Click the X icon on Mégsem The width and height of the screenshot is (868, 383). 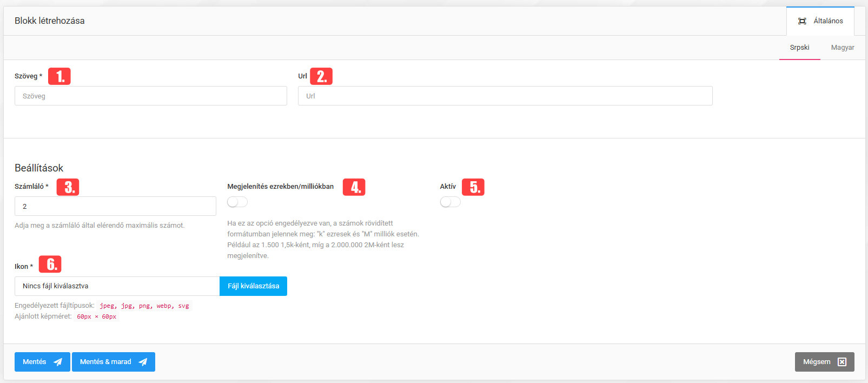coord(842,362)
